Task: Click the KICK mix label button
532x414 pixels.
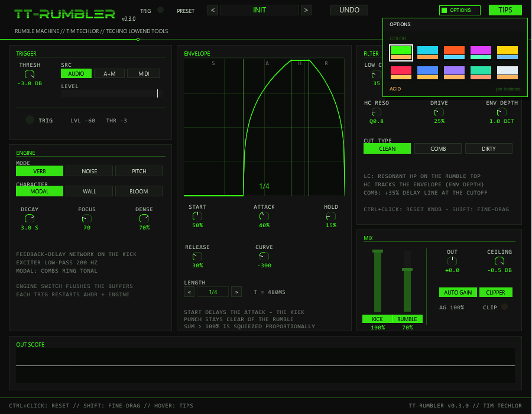Action: tap(377, 319)
